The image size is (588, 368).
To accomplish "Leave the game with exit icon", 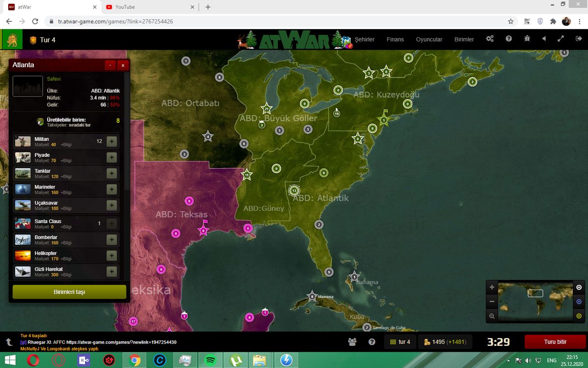I will [578, 39].
